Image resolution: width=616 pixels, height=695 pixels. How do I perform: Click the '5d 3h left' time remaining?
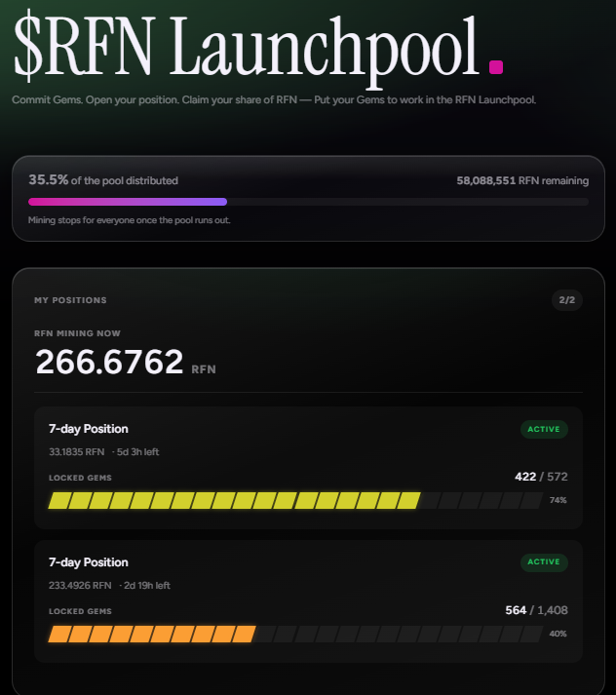tap(137, 451)
